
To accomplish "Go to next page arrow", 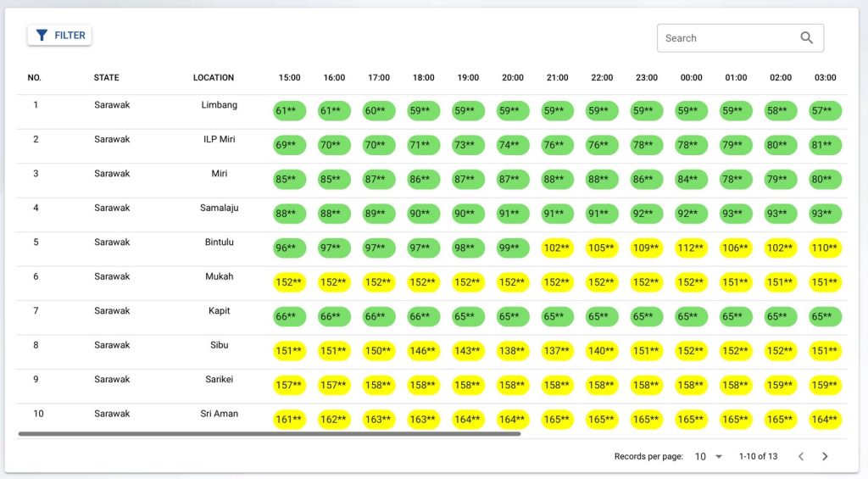I will [825, 456].
